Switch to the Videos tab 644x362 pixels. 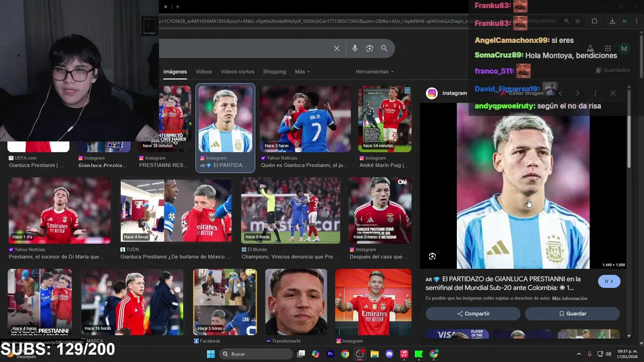(204, 71)
